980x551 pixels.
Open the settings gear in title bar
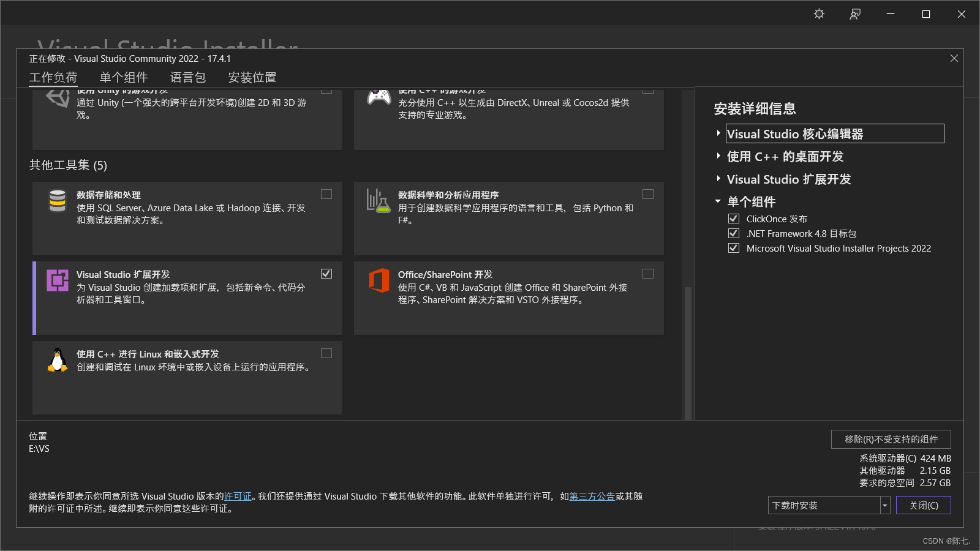pyautogui.click(x=819, y=13)
